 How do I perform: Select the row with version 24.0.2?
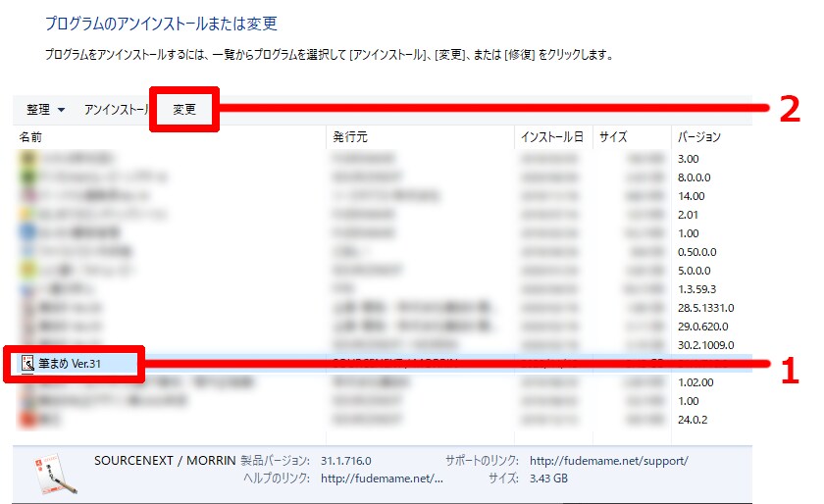[x=383, y=420]
